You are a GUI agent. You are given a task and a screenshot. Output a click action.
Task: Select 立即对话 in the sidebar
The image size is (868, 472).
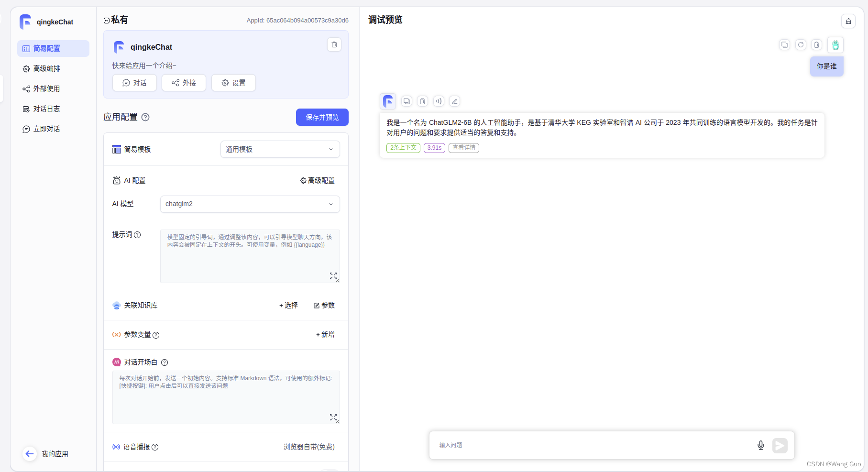coord(53,129)
